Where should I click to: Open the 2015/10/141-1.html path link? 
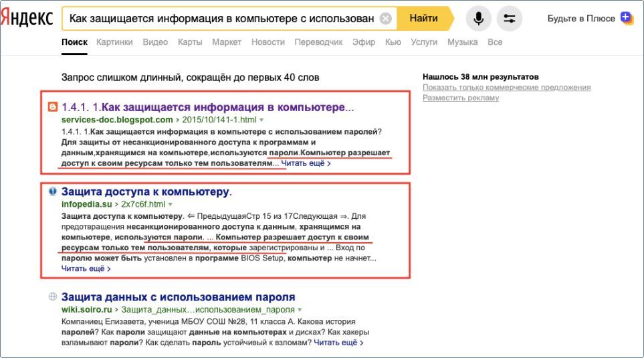219,120
